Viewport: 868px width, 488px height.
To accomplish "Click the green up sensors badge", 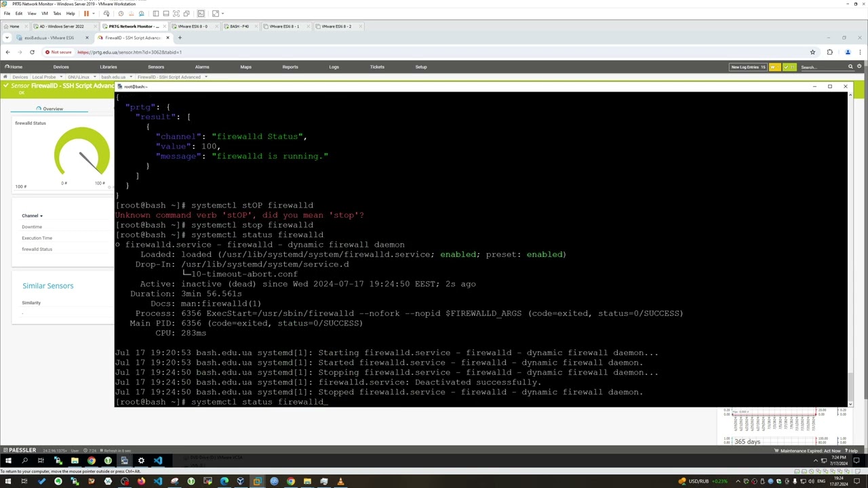I will coord(789,67).
